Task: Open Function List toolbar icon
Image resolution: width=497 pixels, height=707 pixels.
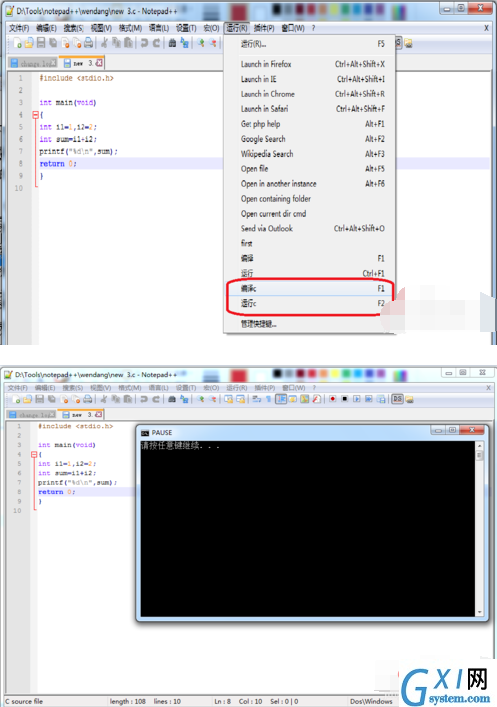Action: 317,399
